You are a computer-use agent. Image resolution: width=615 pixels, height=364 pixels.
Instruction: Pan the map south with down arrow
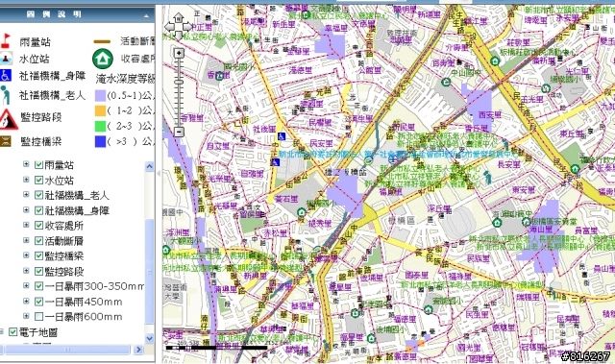click(x=179, y=36)
